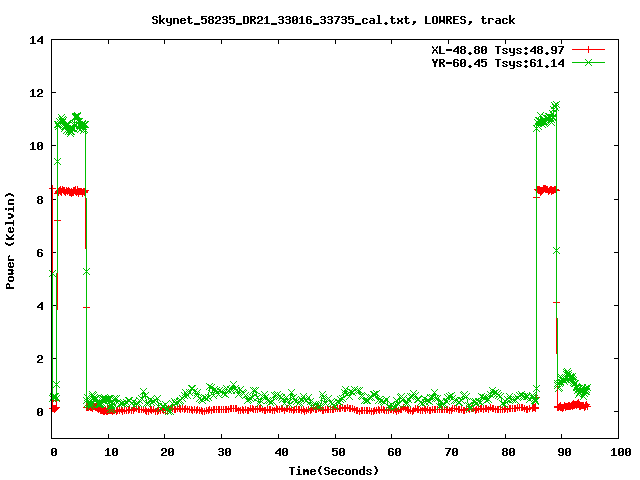Click the x-axis tick label 40
Viewport: 640px width, 480px height.
tap(281, 452)
